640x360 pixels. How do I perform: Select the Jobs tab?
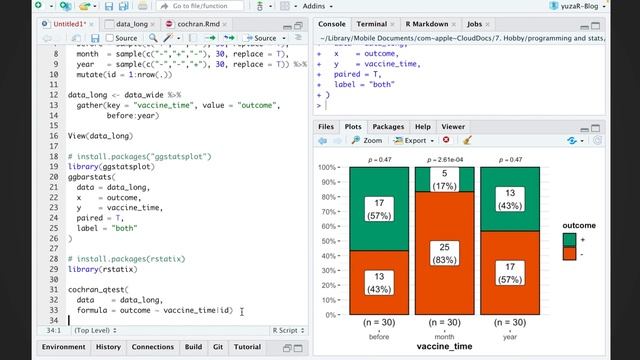coord(474,24)
